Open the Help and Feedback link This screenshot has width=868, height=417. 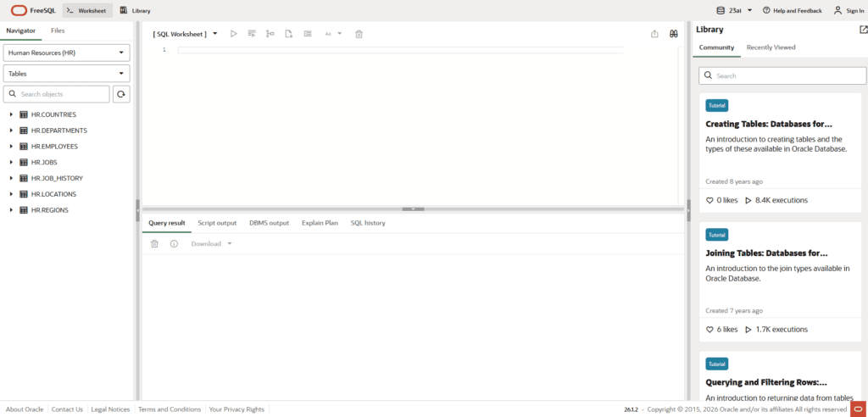point(792,10)
